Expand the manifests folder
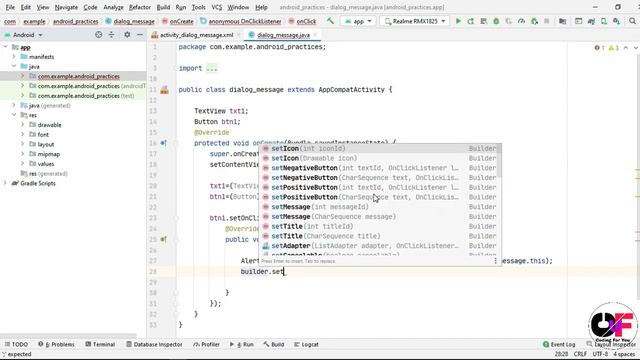The width and height of the screenshot is (640, 360). tap(14, 57)
